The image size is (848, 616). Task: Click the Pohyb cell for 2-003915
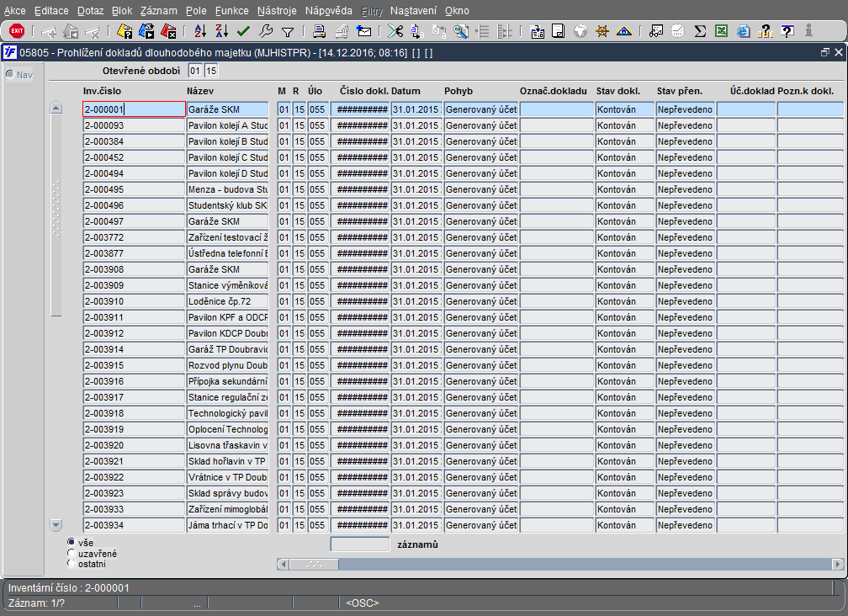481,365
